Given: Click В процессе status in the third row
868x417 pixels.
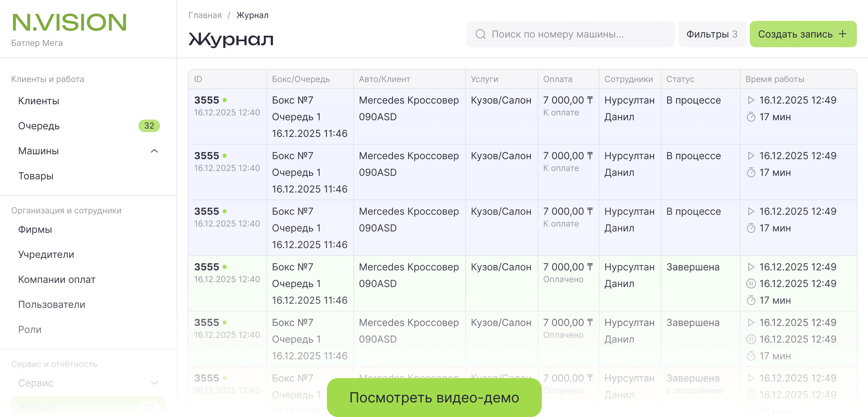Looking at the screenshot, I should point(693,211).
